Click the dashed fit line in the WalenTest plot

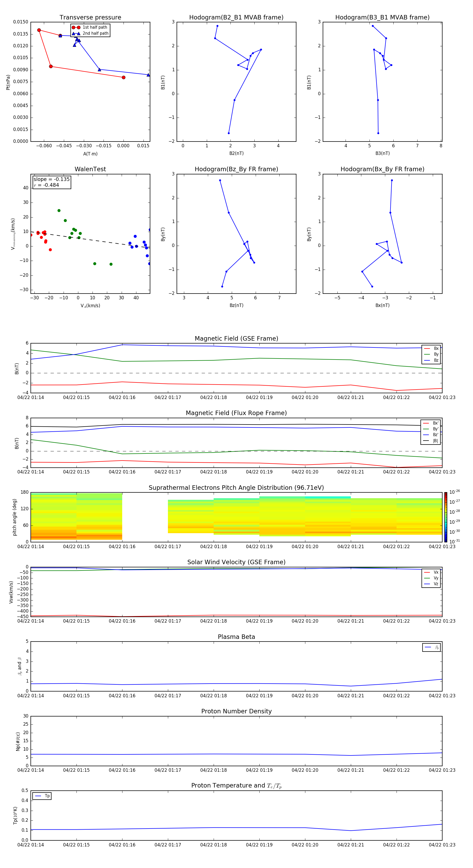point(90,240)
